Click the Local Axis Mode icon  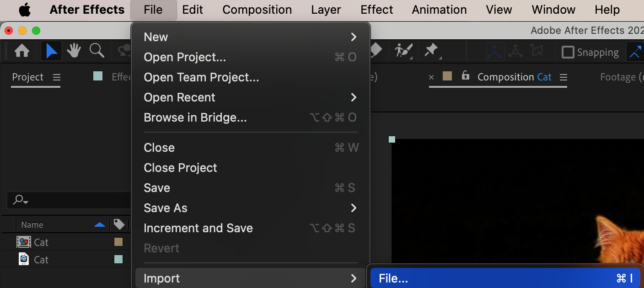pyautogui.click(x=495, y=52)
